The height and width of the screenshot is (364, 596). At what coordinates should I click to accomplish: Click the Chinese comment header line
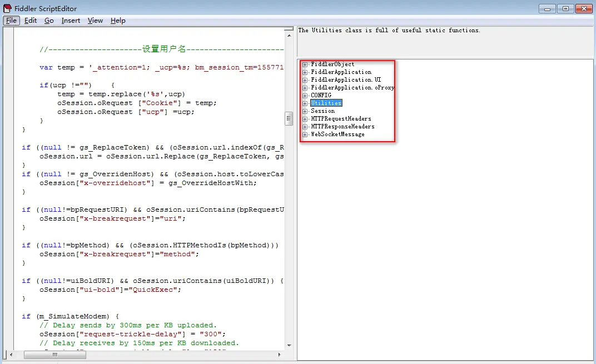point(162,49)
